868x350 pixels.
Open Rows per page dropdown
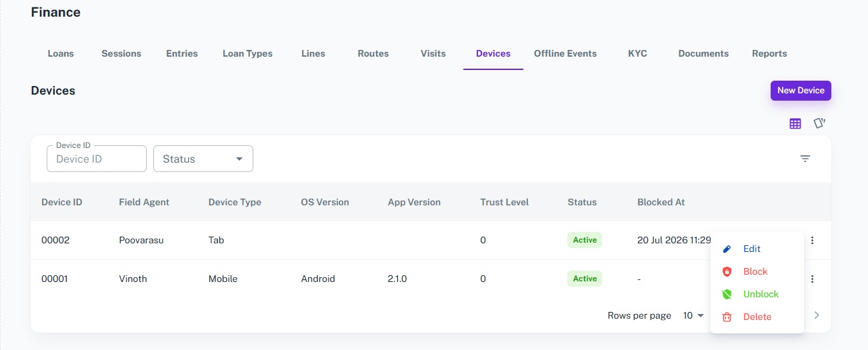point(693,315)
